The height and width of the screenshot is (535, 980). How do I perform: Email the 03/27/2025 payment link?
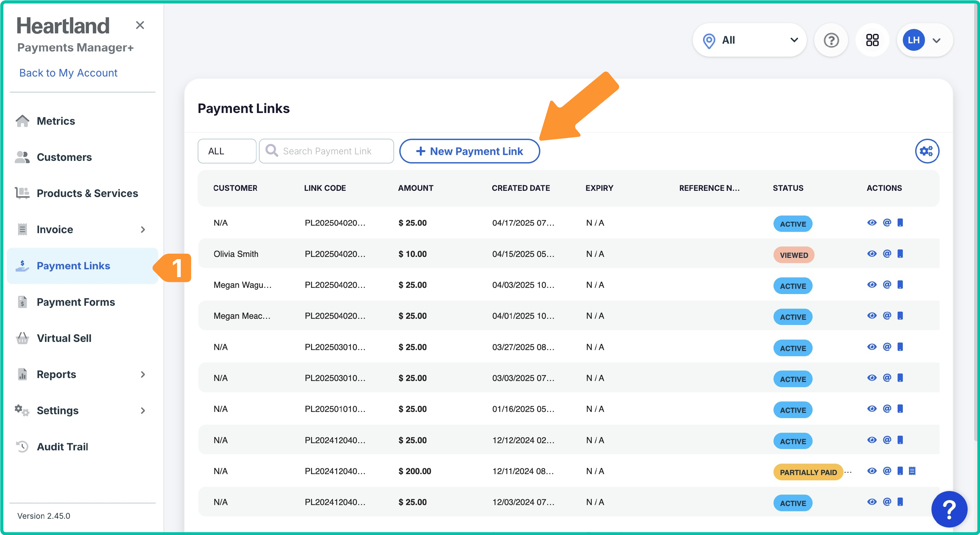[x=887, y=347]
